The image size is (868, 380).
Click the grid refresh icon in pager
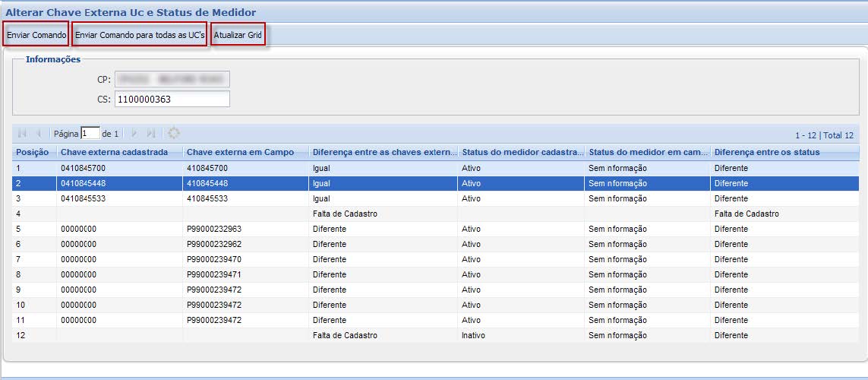click(x=174, y=133)
